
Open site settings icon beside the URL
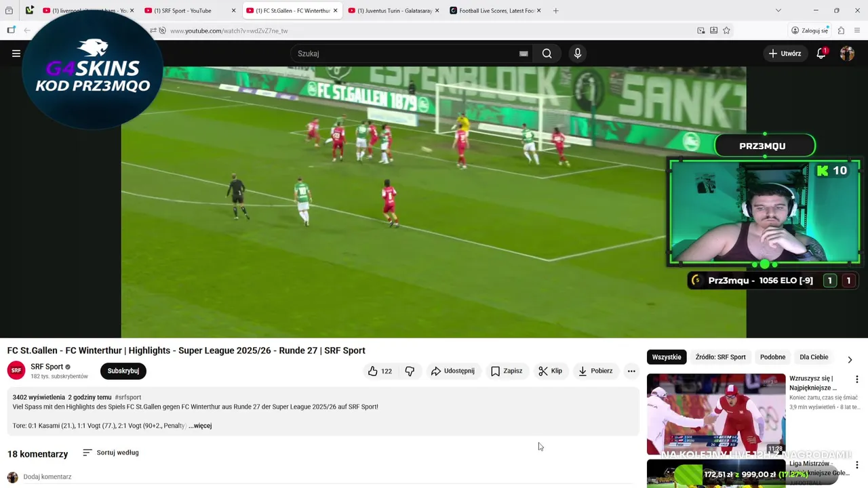coord(153,30)
